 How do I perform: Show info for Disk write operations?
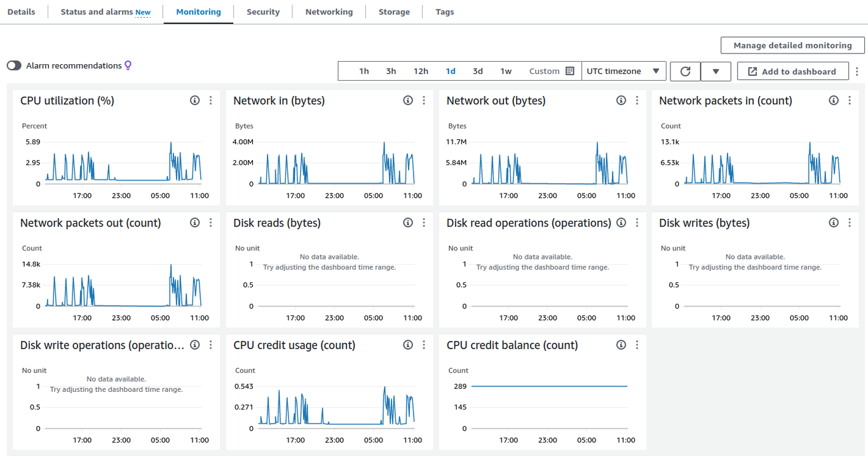[195, 345]
